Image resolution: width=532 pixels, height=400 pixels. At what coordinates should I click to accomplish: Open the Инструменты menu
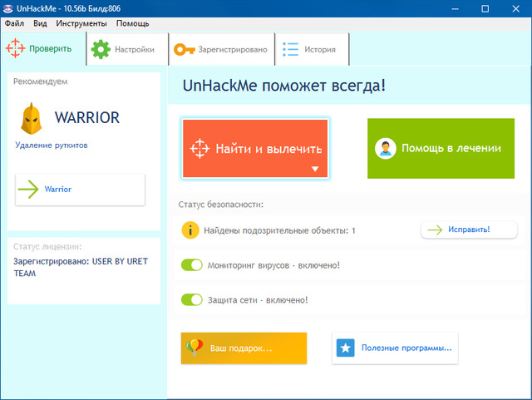pyautogui.click(x=81, y=23)
